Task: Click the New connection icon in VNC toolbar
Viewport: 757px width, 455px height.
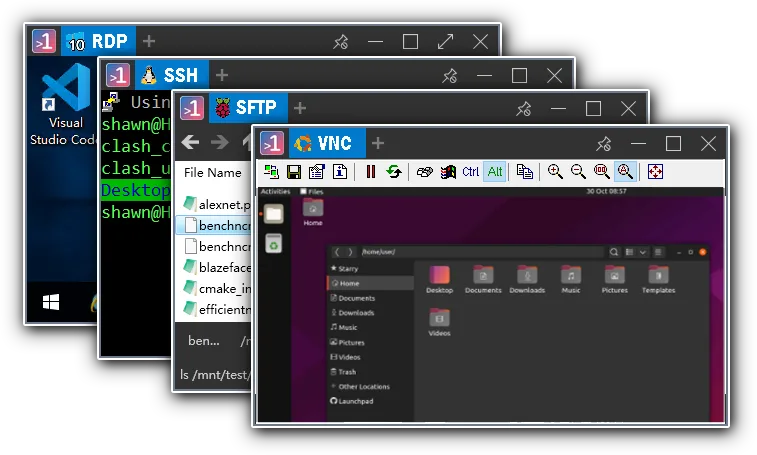Action: point(271,171)
